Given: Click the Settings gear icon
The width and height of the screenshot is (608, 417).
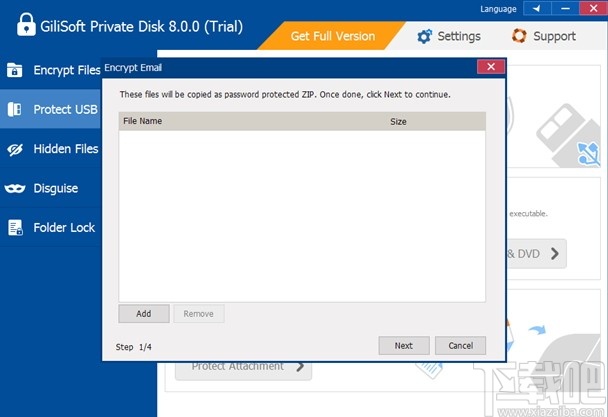Looking at the screenshot, I should (424, 36).
